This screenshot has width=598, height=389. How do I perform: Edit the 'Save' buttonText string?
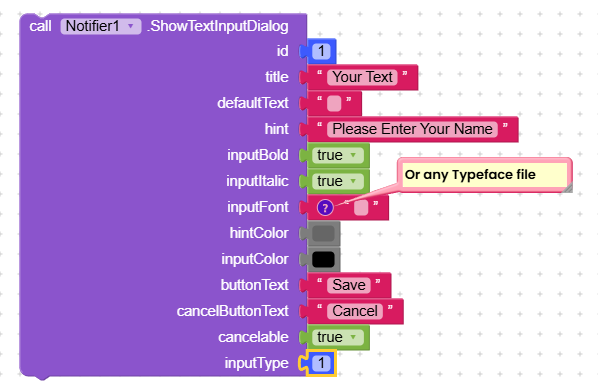coord(349,285)
